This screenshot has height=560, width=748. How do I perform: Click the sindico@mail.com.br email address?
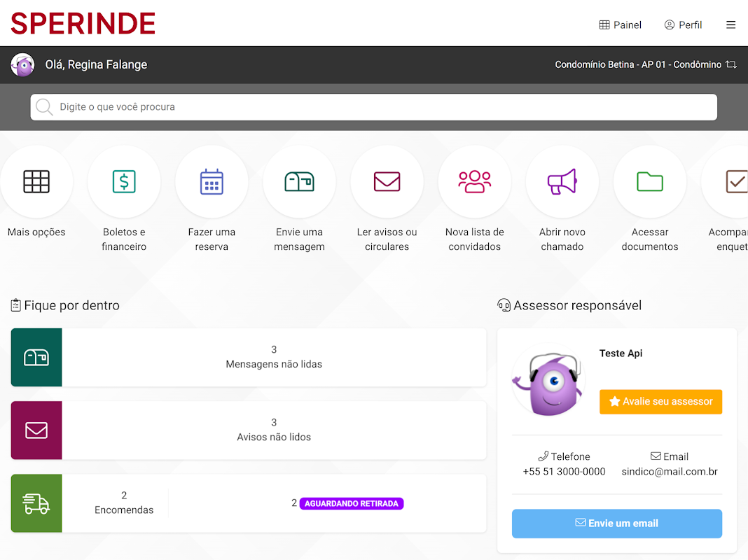[670, 471]
